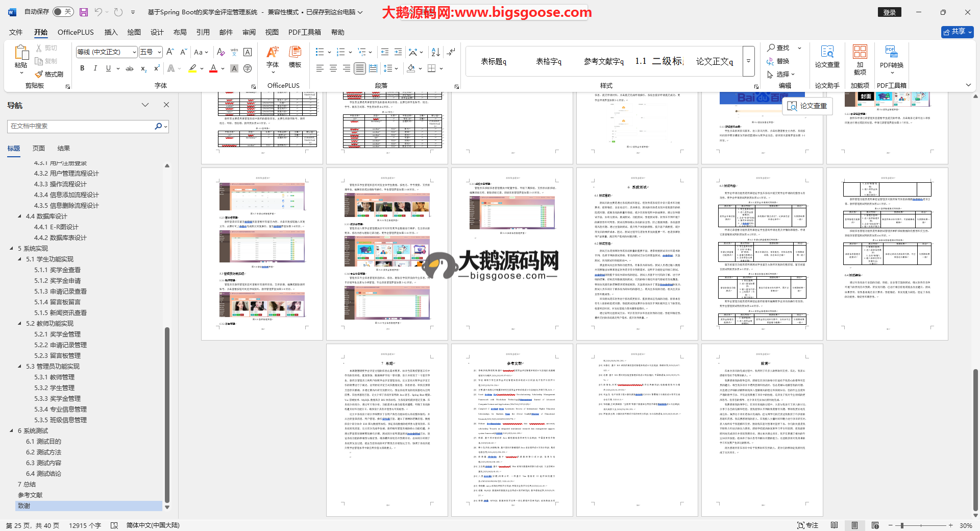Click the italic formatting icon
The image size is (980, 531).
(x=95, y=68)
